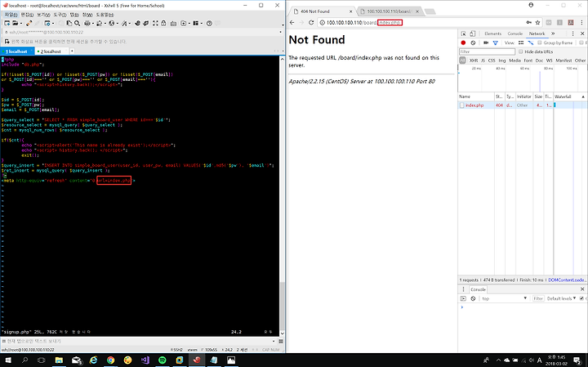Click the Find magnifier icon in Xshell toolbar
The width and height of the screenshot is (588, 367).
point(77,23)
